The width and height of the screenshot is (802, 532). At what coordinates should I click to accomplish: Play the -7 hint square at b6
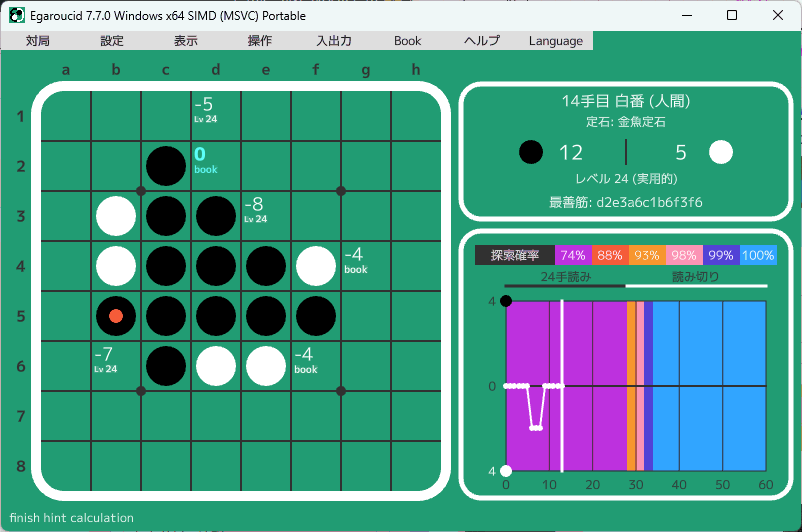point(116,366)
